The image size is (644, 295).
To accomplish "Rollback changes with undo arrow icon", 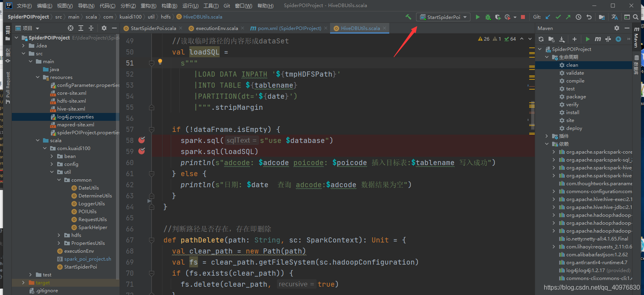I will [x=589, y=17].
